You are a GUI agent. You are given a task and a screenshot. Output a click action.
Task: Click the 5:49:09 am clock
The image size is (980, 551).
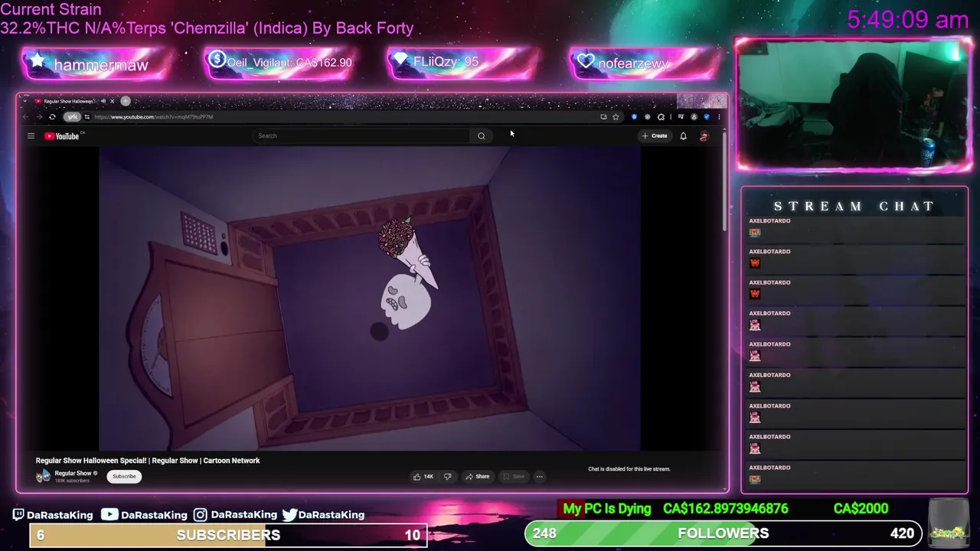click(x=907, y=20)
